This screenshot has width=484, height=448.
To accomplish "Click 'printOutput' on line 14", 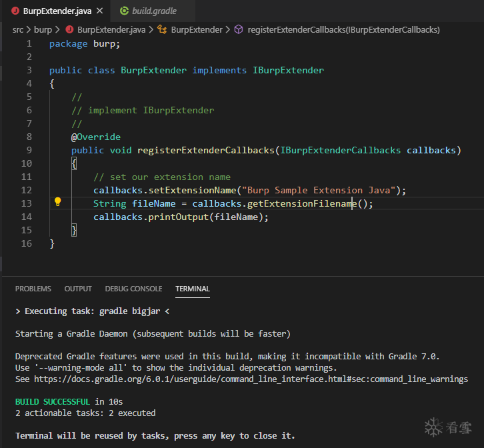I will pos(179,217).
